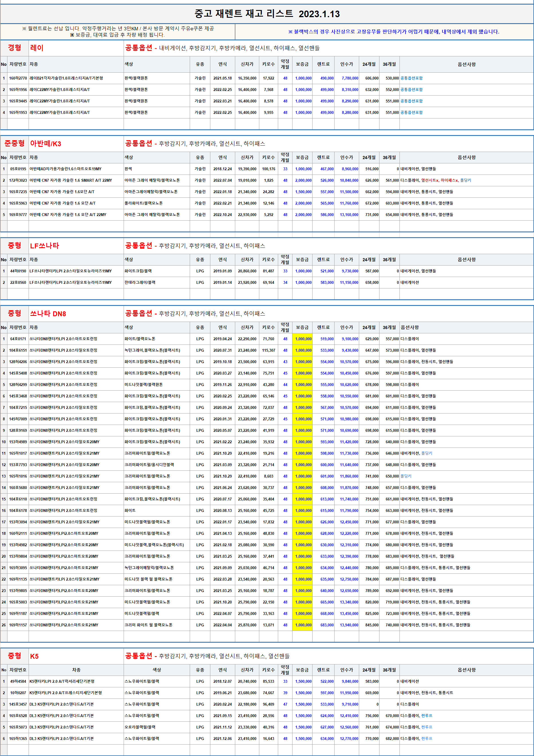
Task: Click the 경형 class label
Action: (15, 48)
